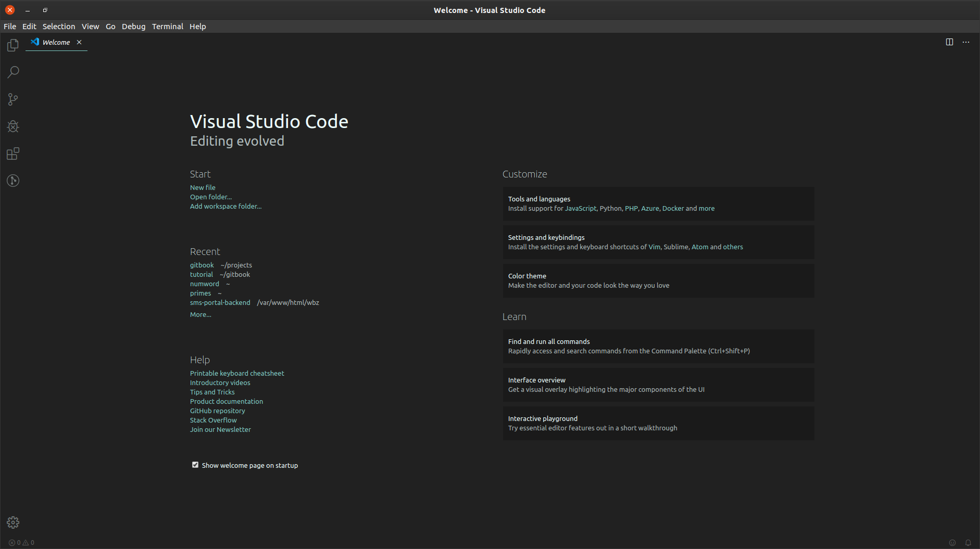Click the feedback smiley in status bar

pyautogui.click(x=952, y=542)
